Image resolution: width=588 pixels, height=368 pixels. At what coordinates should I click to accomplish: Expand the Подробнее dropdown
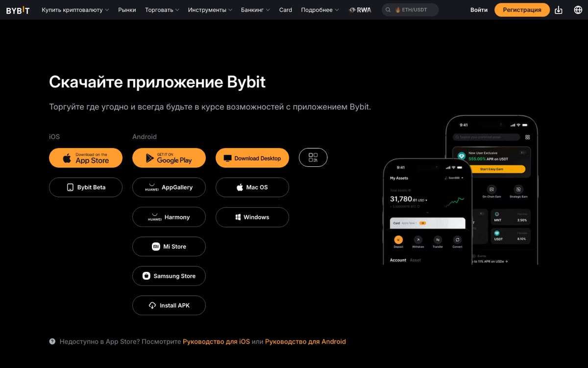pyautogui.click(x=320, y=10)
